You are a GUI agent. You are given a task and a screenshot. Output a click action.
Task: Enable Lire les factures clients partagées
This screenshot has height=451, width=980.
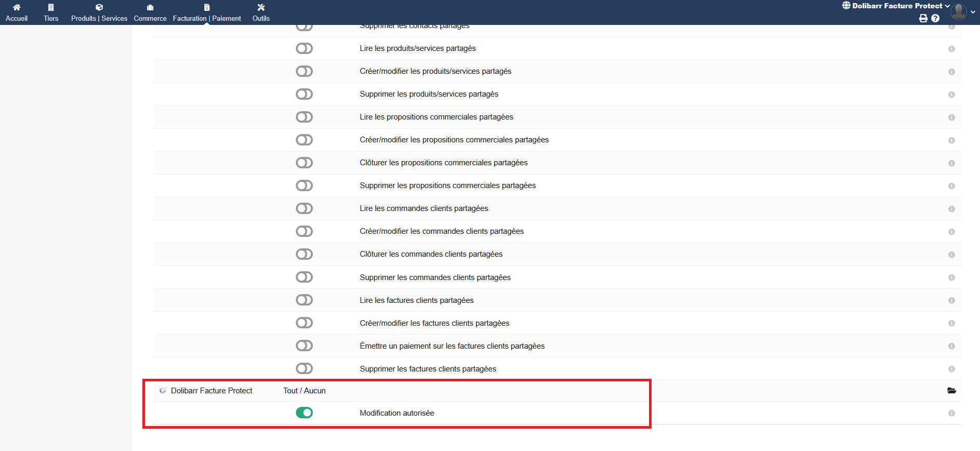pyautogui.click(x=304, y=300)
